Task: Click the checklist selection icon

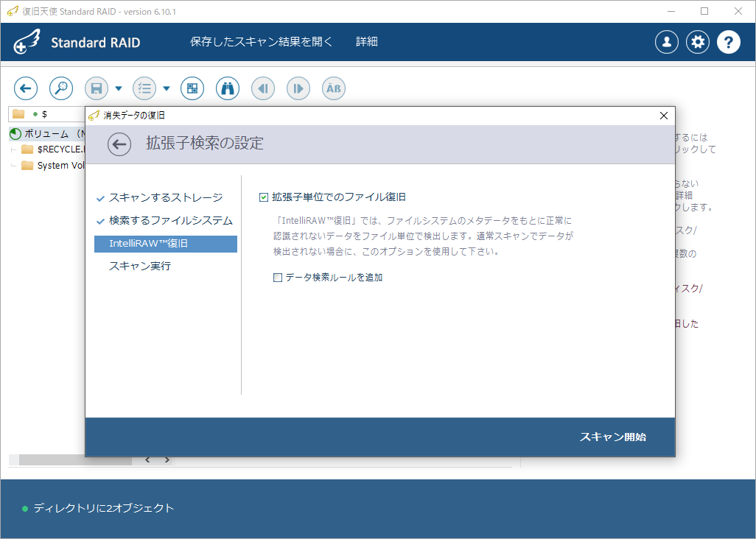Action: [x=144, y=88]
